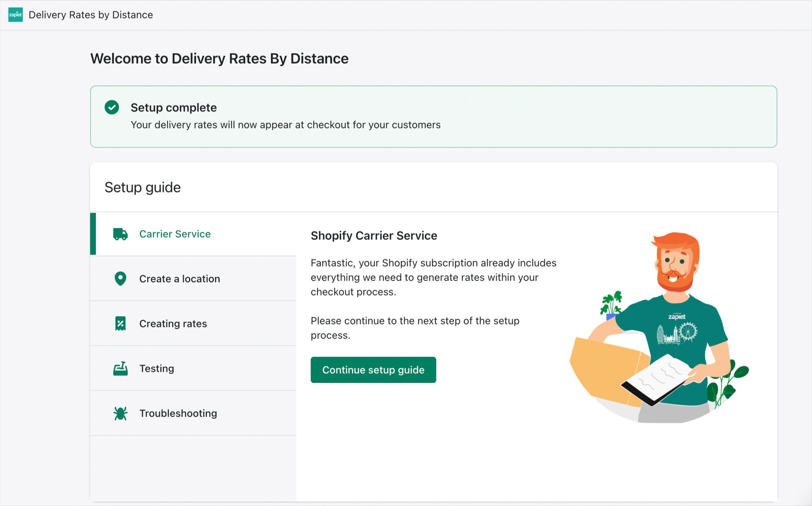Click the Delivery Rates by Distance title
812x506 pixels.
(91, 15)
